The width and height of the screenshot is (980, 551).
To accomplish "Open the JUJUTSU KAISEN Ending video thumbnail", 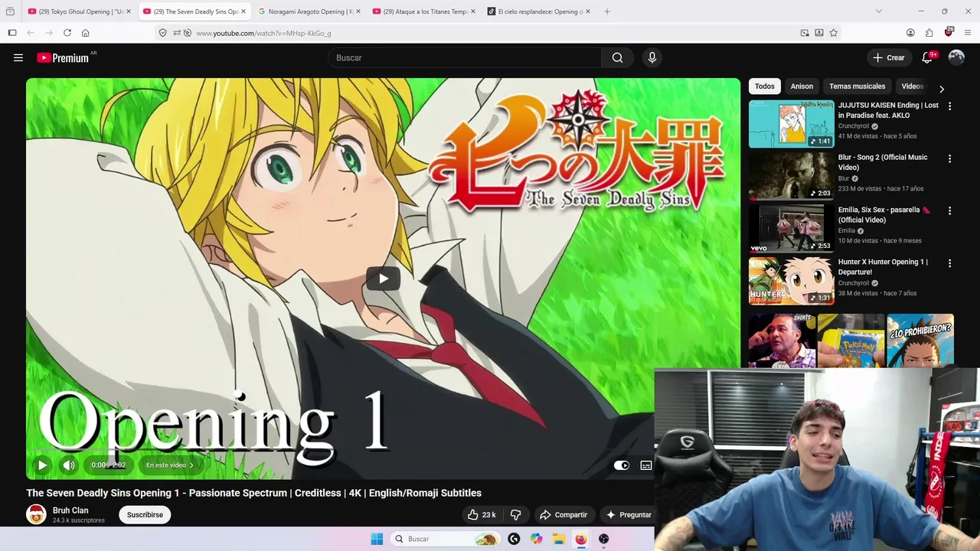I will pos(791,124).
